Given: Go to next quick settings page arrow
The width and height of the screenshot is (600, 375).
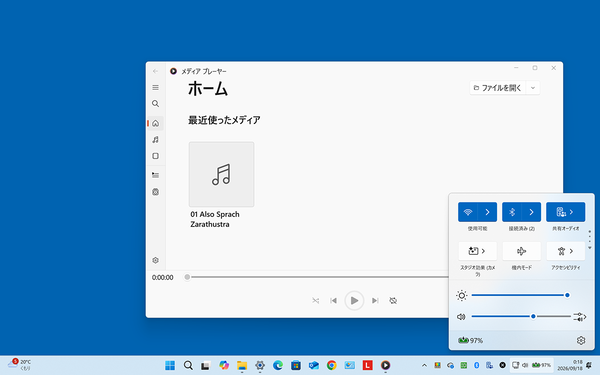Looking at the screenshot, I should pyautogui.click(x=590, y=248).
